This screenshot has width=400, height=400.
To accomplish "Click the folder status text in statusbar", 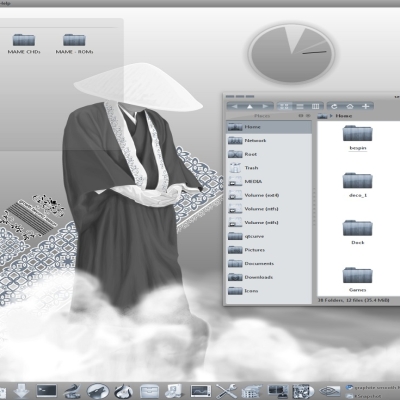I will (x=353, y=300).
